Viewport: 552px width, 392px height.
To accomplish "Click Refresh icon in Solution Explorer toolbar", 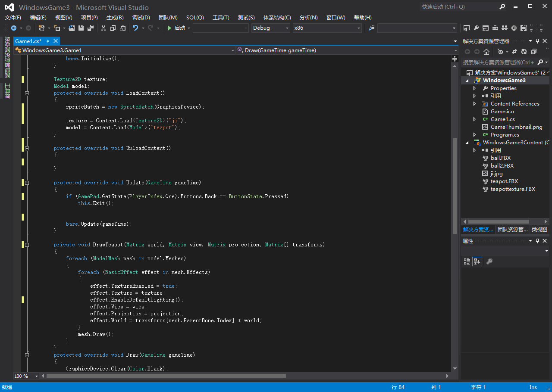I will click(524, 52).
